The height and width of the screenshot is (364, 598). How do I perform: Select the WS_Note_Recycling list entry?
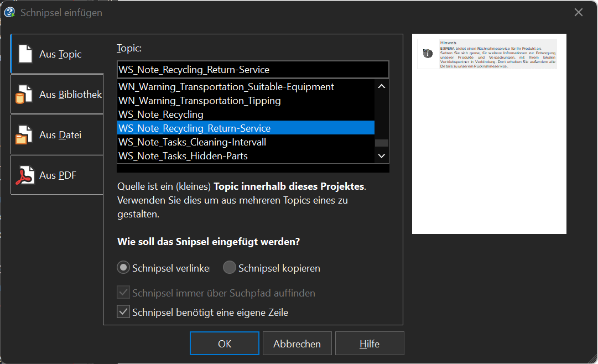pyautogui.click(x=246, y=115)
